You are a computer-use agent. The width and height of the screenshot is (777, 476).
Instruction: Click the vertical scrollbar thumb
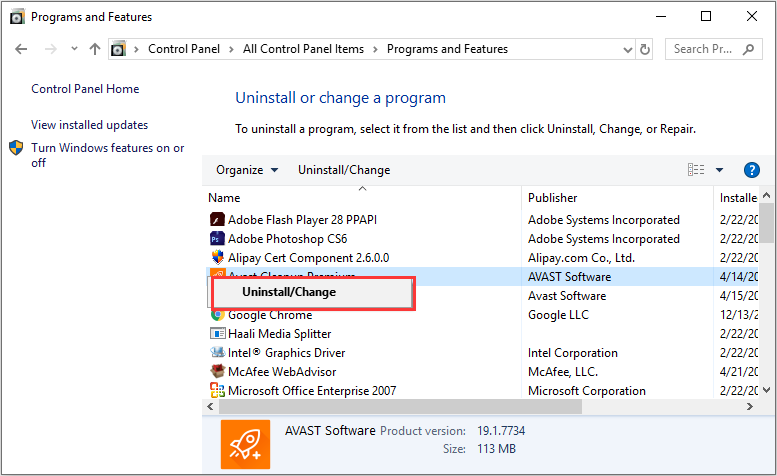point(767,222)
